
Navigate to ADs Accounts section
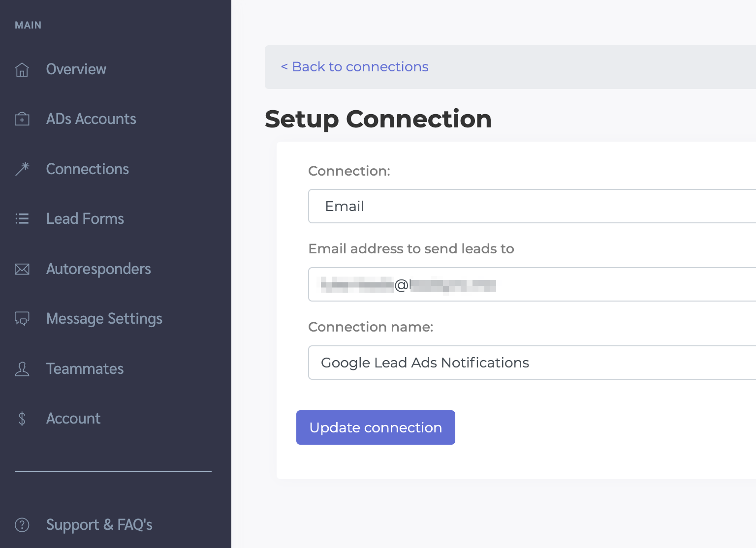click(x=91, y=119)
